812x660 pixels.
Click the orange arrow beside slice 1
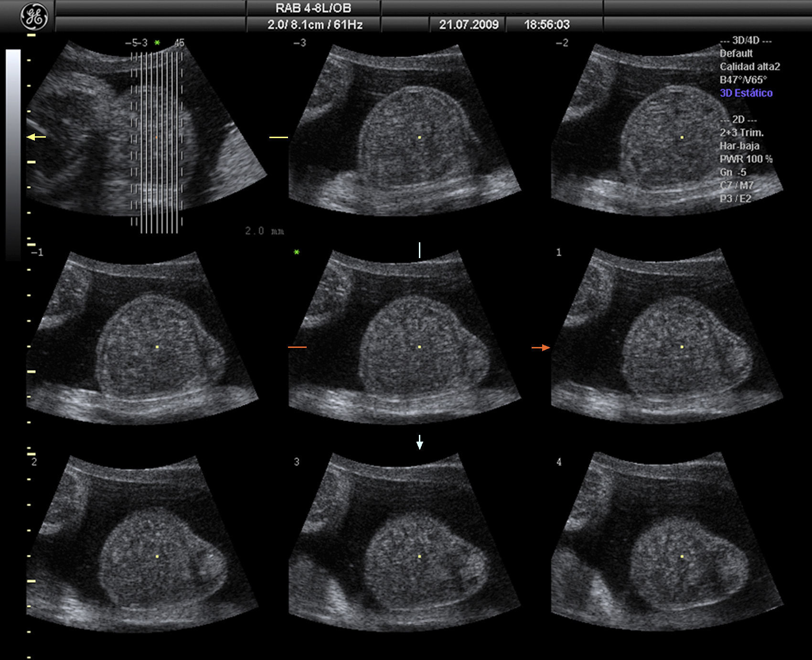point(541,347)
